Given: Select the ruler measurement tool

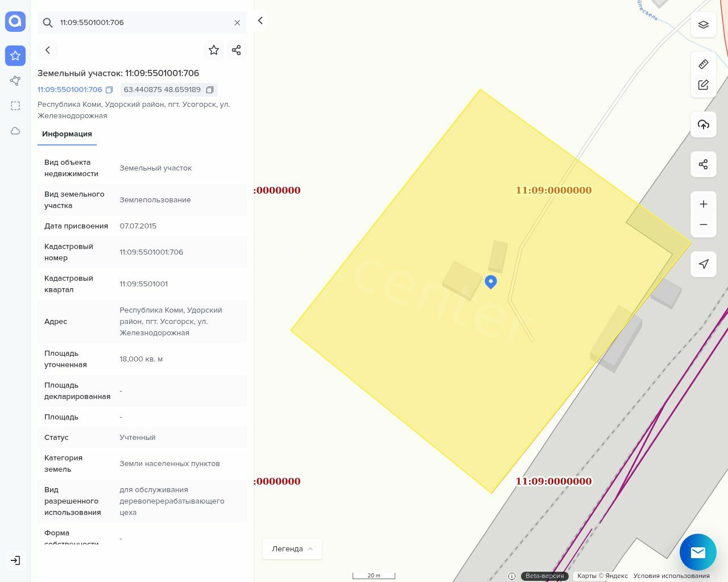Looking at the screenshot, I should pyautogui.click(x=704, y=64).
